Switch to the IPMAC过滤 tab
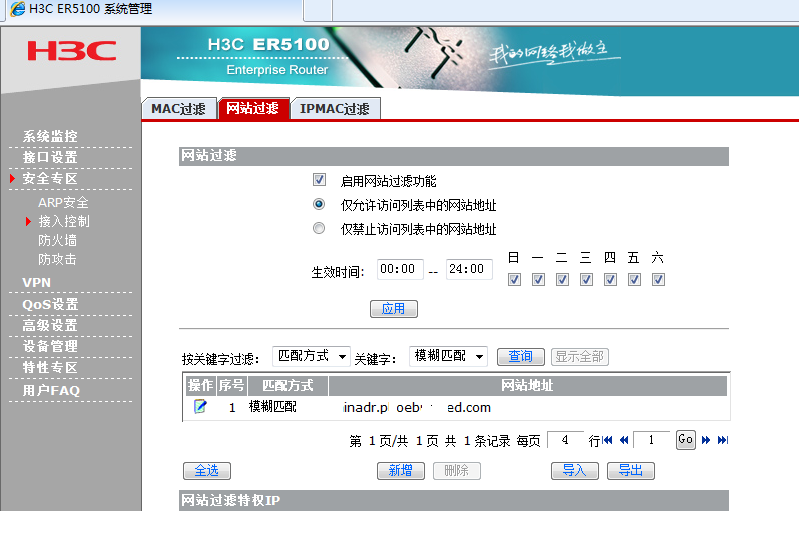 pyautogui.click(x=335, y=109)
